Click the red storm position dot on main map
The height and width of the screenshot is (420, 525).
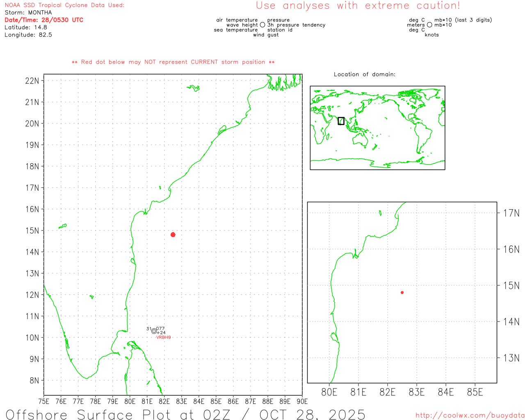click(173, 235)
